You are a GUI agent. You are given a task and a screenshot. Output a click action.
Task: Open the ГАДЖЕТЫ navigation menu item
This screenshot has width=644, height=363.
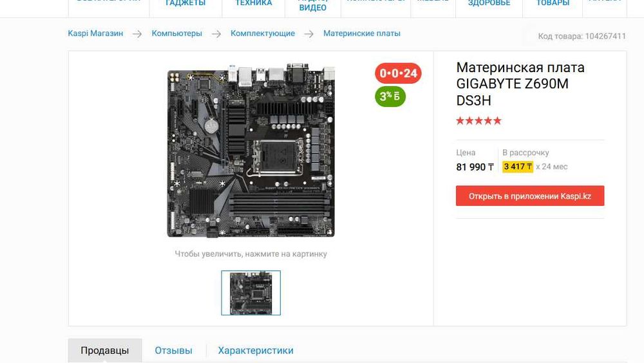[185, 3]
